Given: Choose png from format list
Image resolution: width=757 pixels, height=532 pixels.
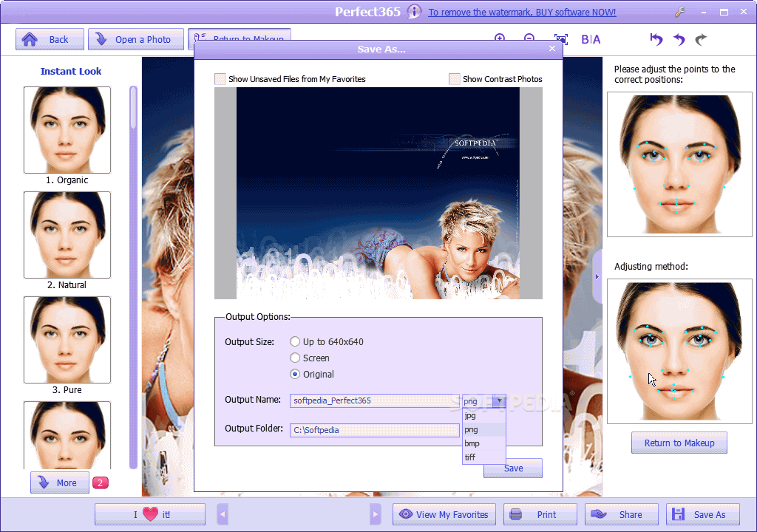Looking at the screenshot, I should click(x=483, y=429).
